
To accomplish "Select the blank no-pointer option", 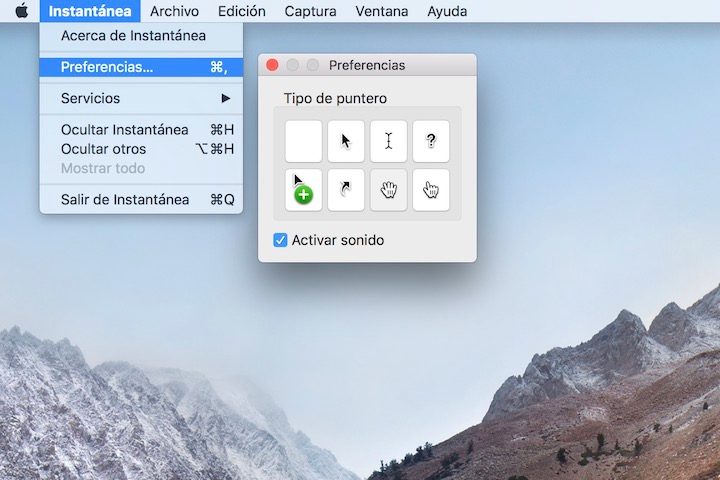I will click(x=303, y=141).
